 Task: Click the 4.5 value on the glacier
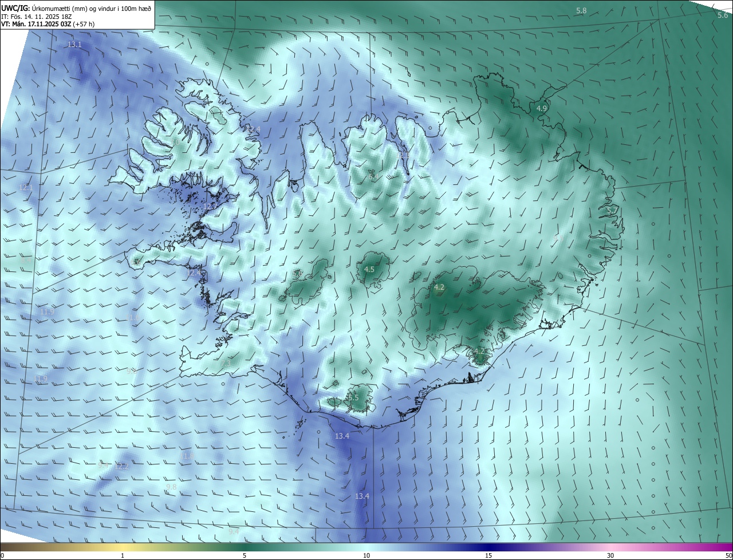369,269
